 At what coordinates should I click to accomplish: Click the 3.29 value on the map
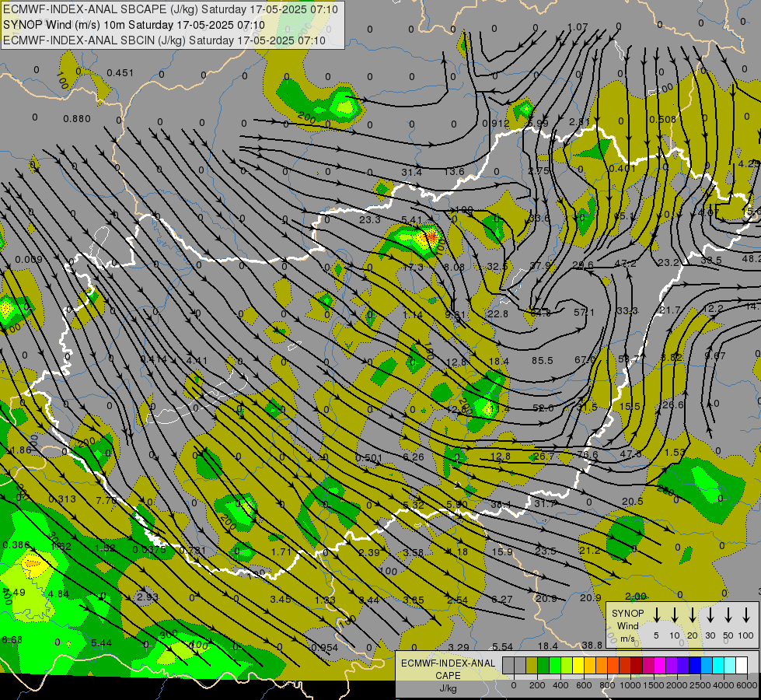click(458, 647)
